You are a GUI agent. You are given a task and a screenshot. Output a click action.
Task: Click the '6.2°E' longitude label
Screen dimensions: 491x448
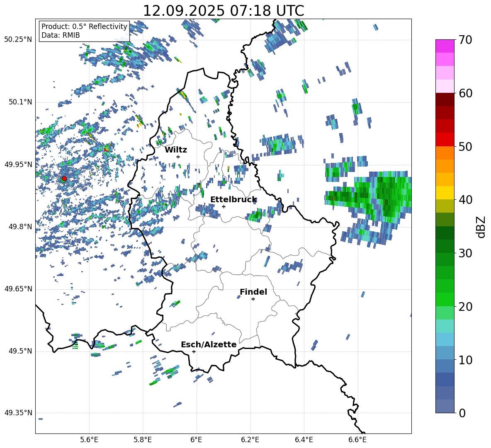point(250,440)
